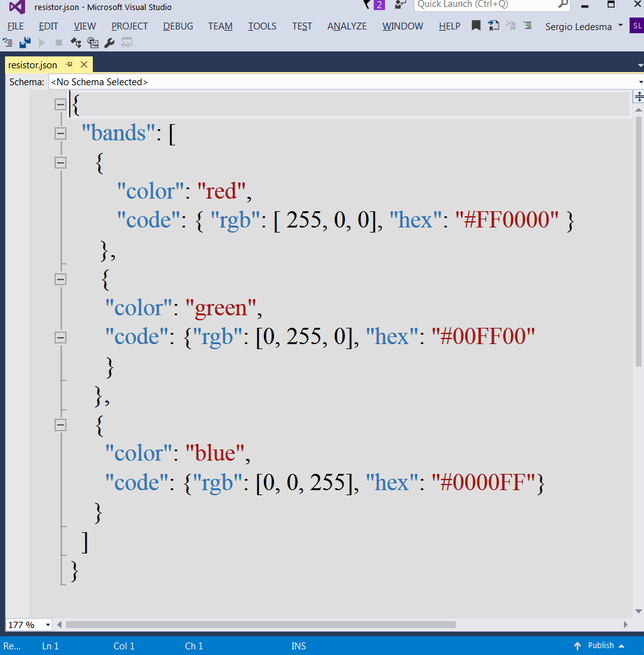Click the "#0000FF" hex string value

click(x=483, y=482)
